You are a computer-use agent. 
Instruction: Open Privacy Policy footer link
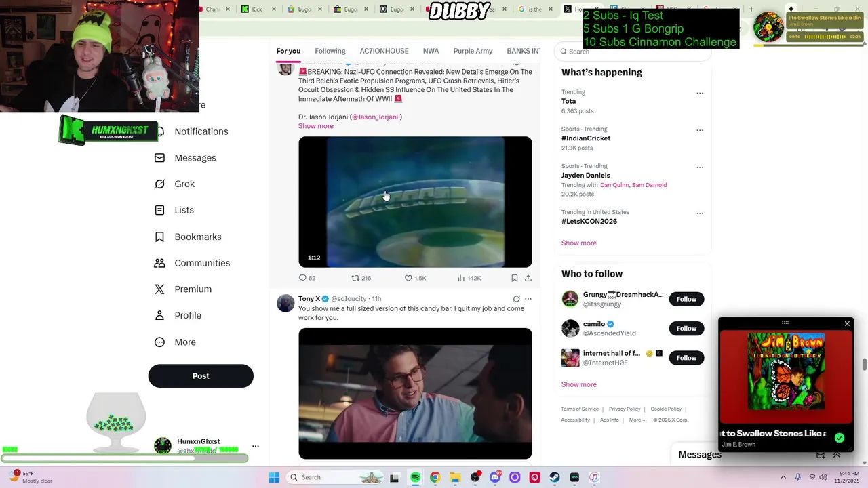(625, 409)
